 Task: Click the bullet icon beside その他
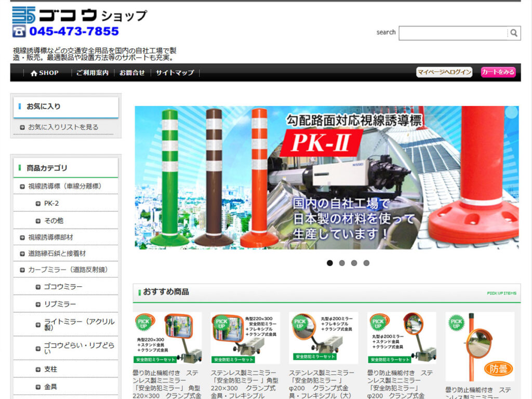click(38, 221)
